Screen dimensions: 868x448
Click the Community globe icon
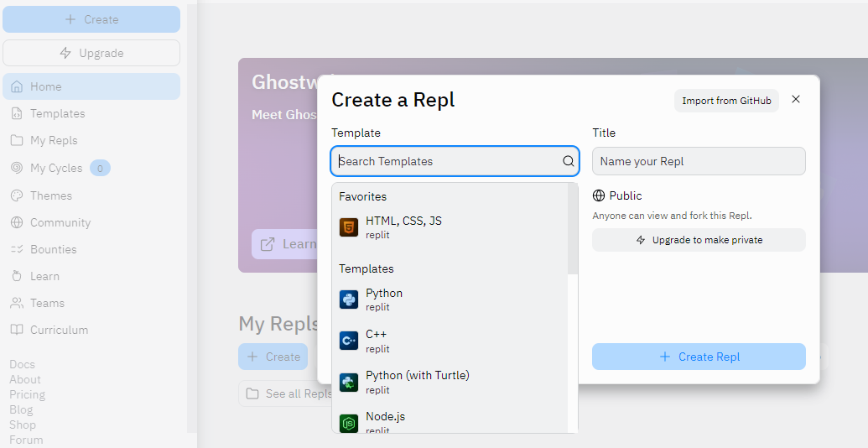17,222
